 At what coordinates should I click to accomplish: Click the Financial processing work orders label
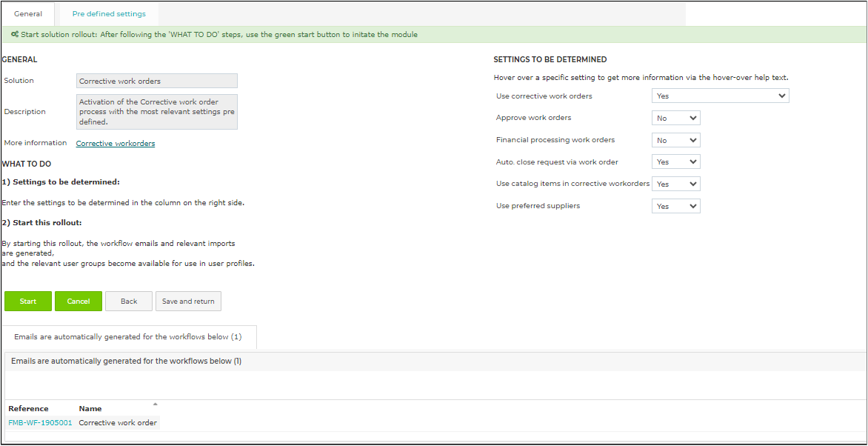pyautogui.click(x=555, y=140)
